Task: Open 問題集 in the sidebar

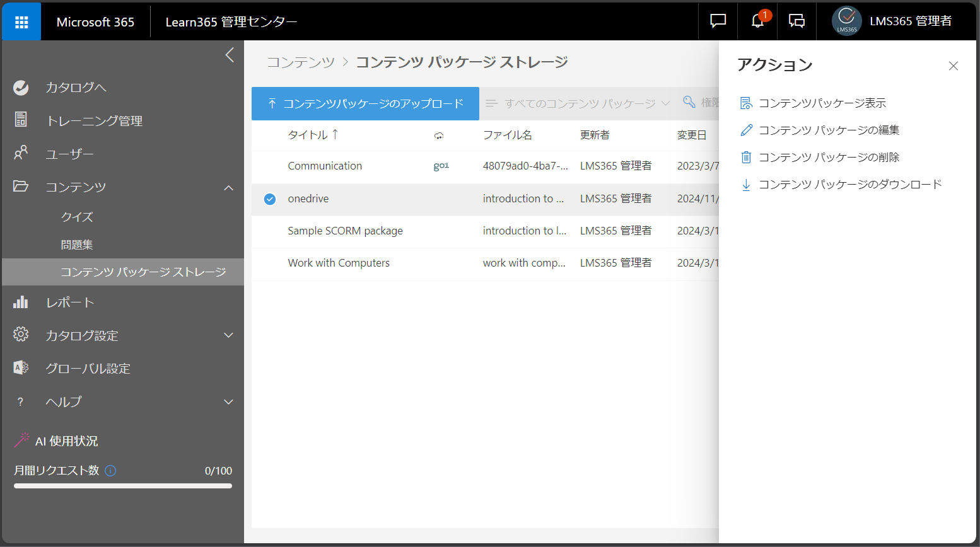Action: 77,245
